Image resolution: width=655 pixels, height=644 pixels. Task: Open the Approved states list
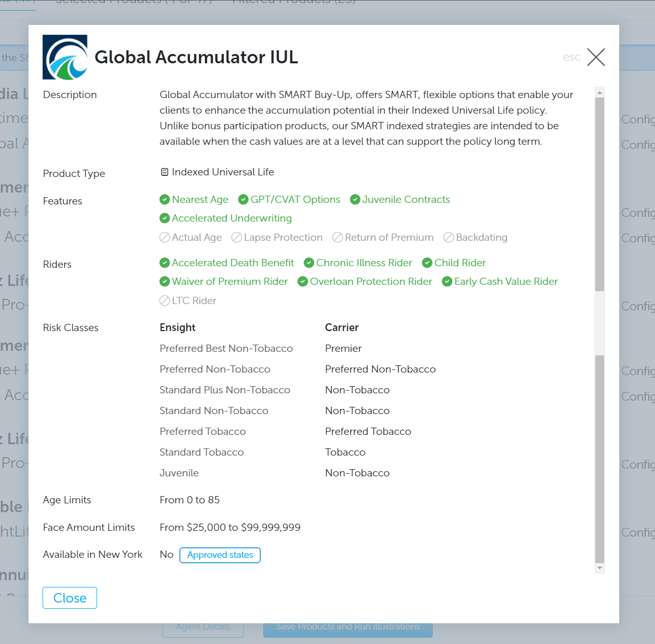[x=220, y=555]
